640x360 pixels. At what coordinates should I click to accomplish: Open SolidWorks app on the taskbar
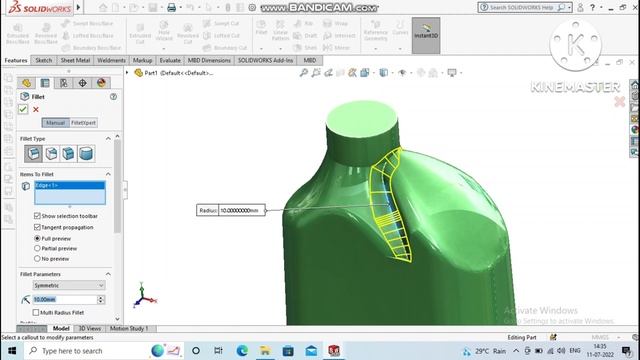334,351
